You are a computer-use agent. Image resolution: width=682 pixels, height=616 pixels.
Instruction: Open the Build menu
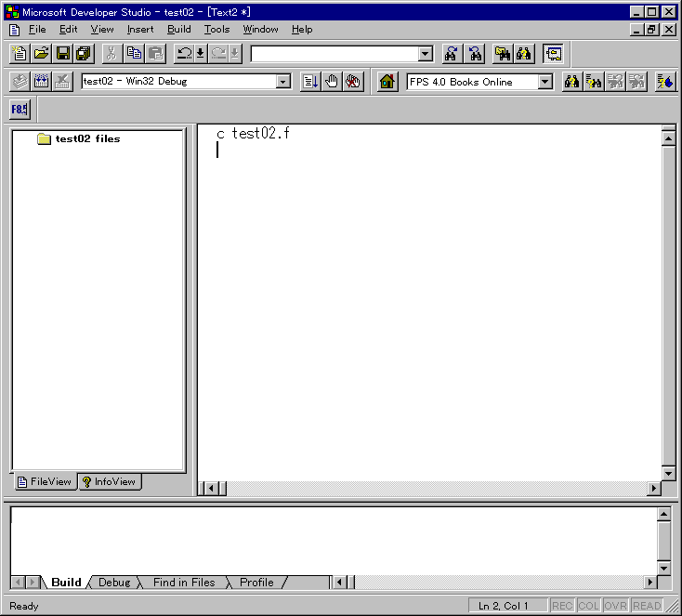[x=178, y=30]
